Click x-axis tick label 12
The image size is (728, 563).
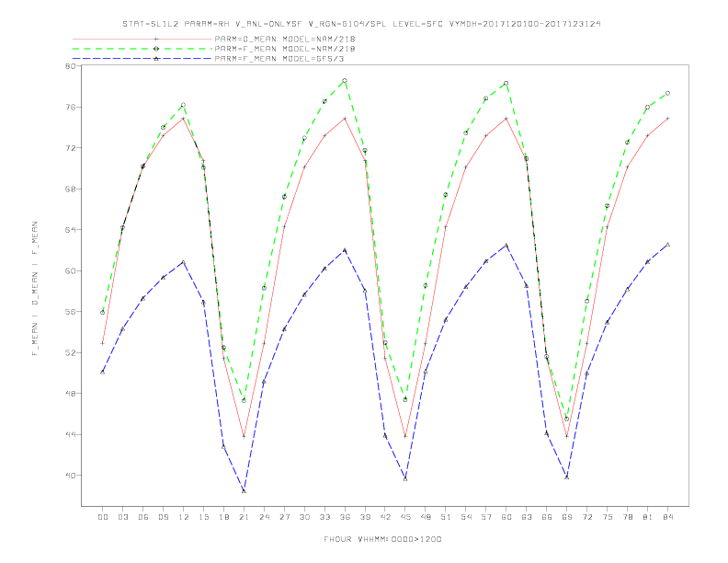pyautogui.click(x=184, y=517)
